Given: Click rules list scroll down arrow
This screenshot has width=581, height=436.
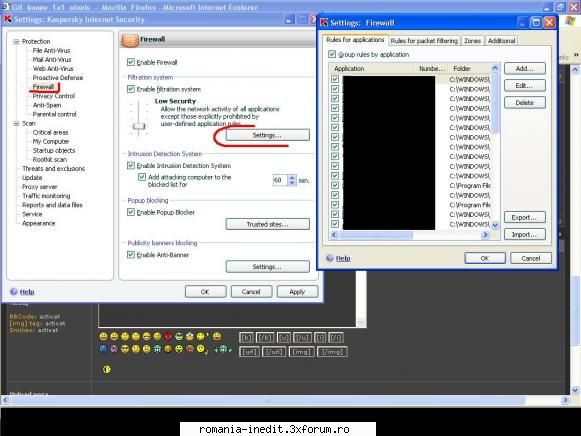Looking at the screenshot, I should click(495, 225).
